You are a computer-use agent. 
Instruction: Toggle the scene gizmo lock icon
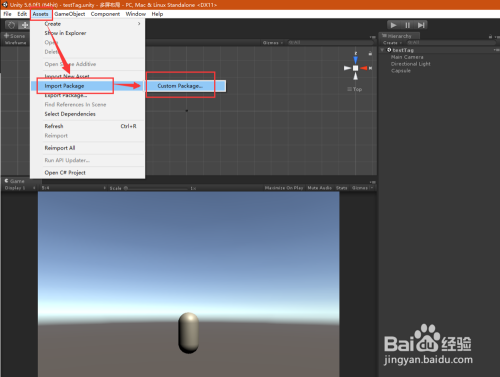(370, 53)
